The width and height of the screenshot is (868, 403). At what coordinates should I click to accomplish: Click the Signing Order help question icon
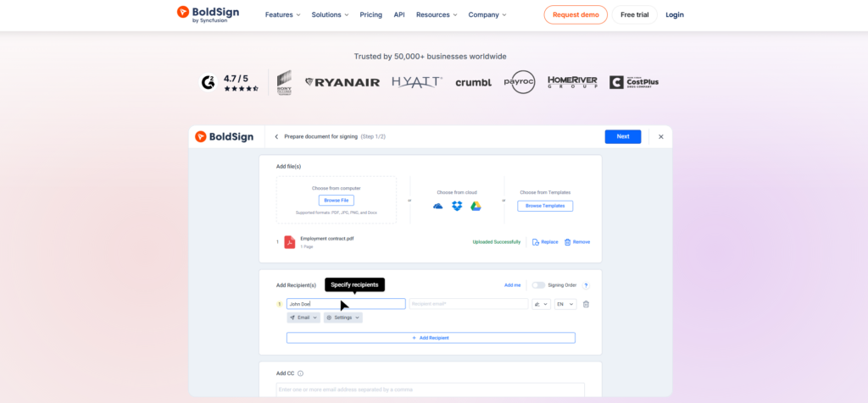coord(586,285)
